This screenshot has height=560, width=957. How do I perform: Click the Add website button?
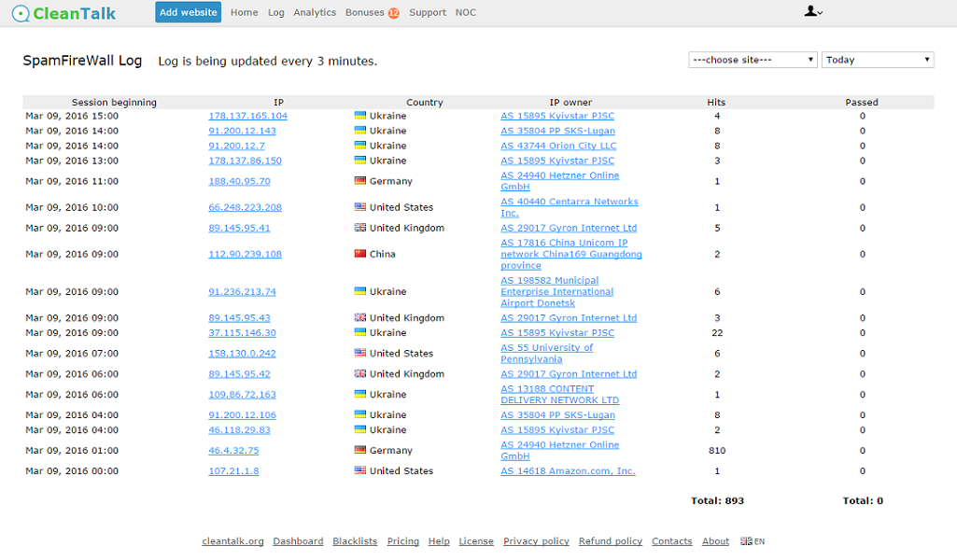click(x=188, y=12)
